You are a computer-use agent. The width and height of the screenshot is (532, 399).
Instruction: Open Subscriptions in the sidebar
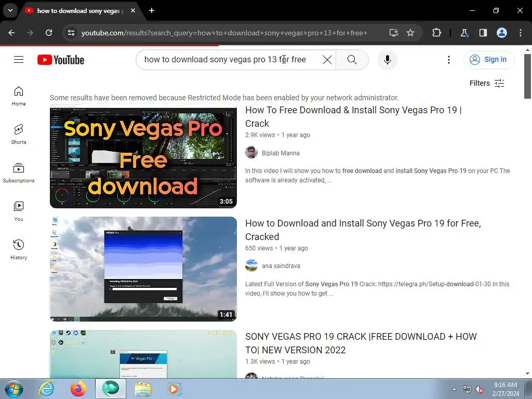point(19,172)
